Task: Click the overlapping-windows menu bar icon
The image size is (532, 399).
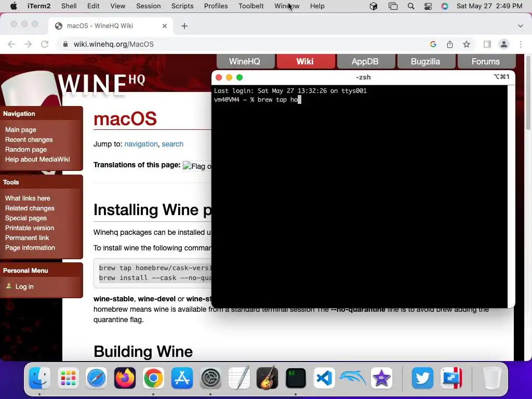Action: click(393, 6)
